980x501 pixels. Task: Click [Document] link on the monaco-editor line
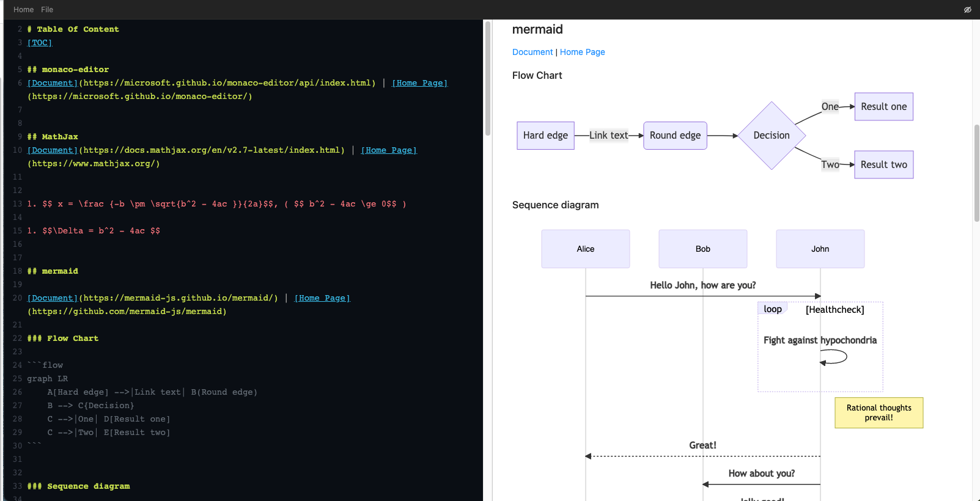coord(53,83)
